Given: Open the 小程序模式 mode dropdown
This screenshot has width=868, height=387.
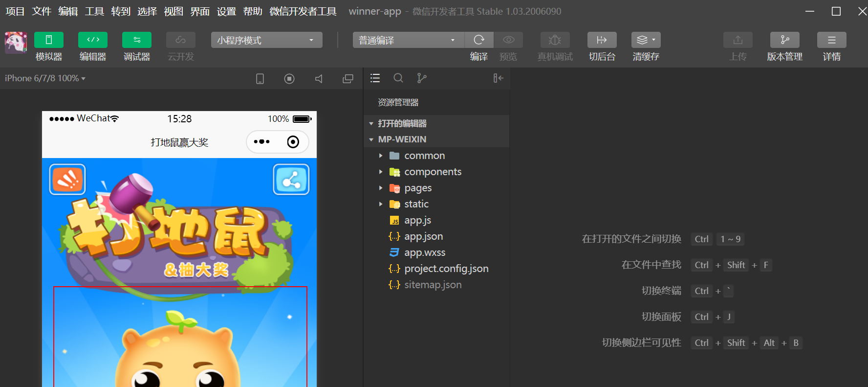Looking at the screenshot, I should tap(266, 40).
